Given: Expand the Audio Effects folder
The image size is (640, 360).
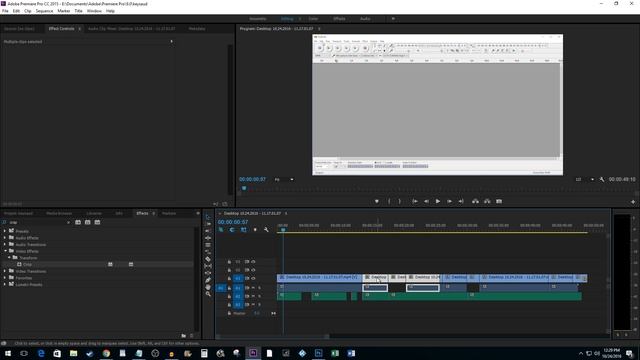Looking at the screenshot, I should [5, 238].
